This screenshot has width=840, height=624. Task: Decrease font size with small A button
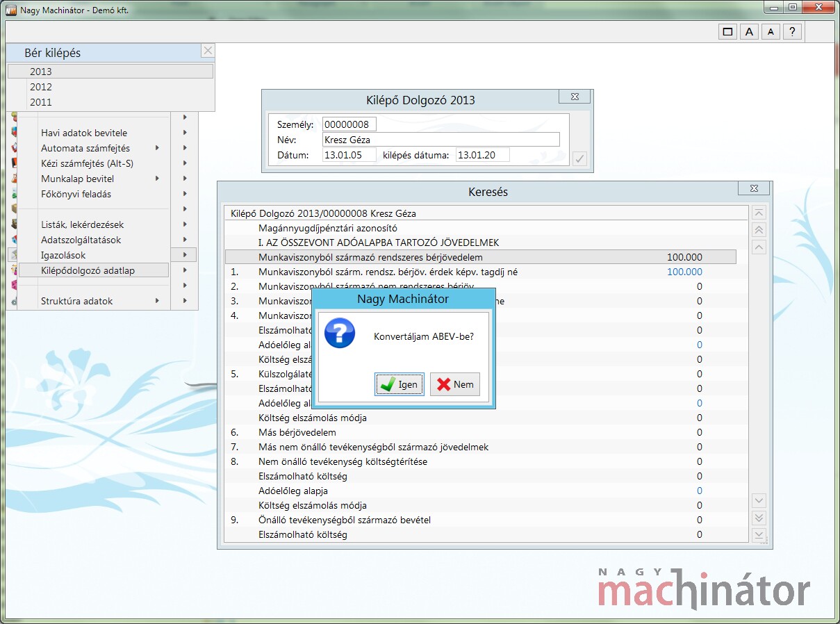pyautogui.click(x=771, y=31)
